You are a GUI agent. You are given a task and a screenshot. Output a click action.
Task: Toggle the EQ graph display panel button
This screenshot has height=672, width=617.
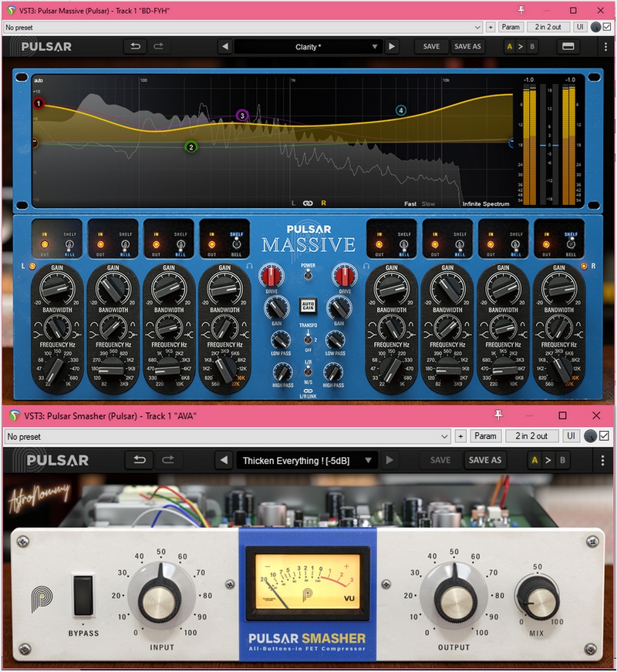568,46
